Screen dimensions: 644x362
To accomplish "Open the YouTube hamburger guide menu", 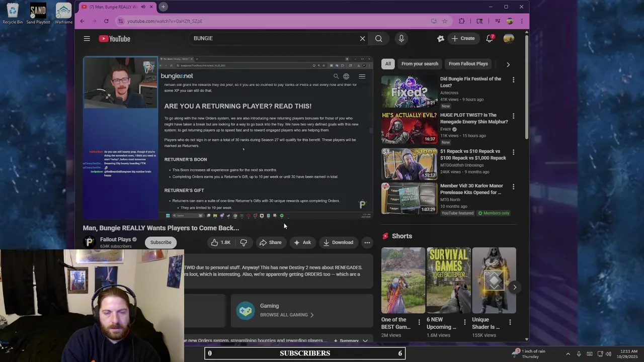I will click(87, 39).
